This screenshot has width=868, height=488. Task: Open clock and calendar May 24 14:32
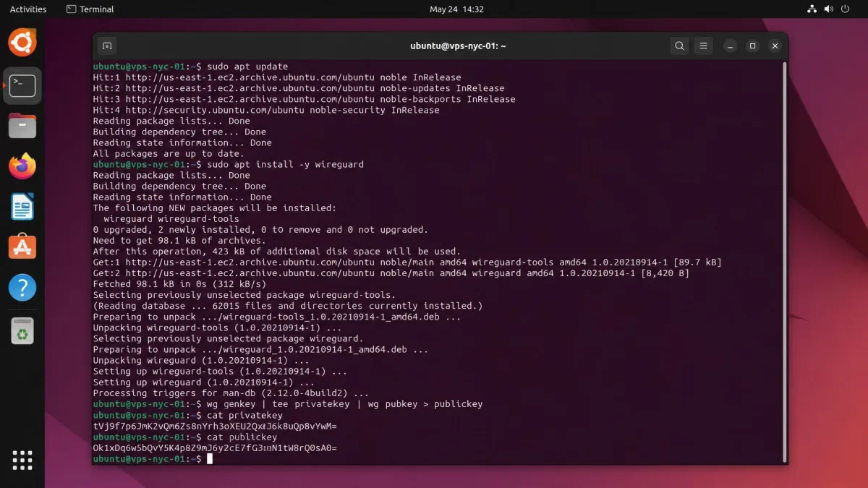point(456,9)
